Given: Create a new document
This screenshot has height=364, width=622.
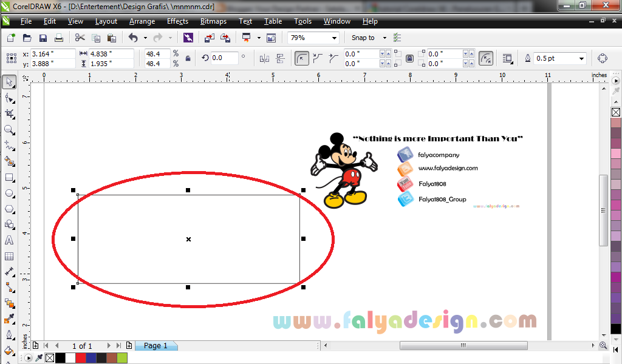Looking at the screenshot, I should click(11, 38).
